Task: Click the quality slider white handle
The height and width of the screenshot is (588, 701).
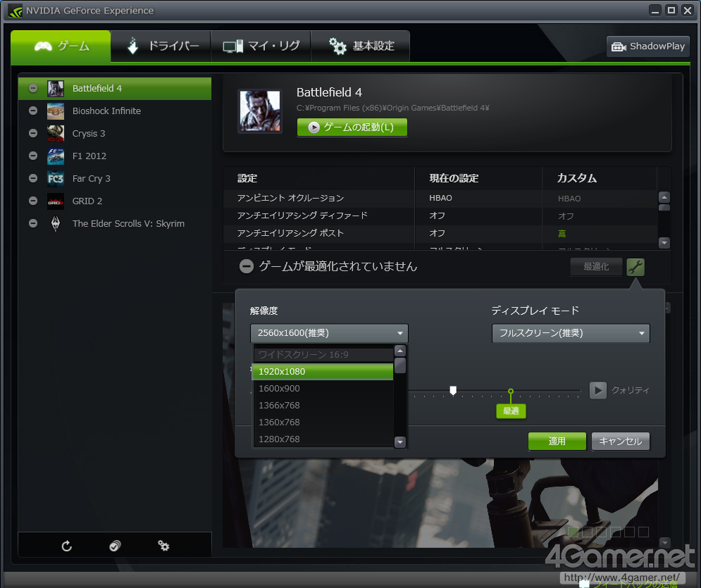Action: tap(453, 391)
